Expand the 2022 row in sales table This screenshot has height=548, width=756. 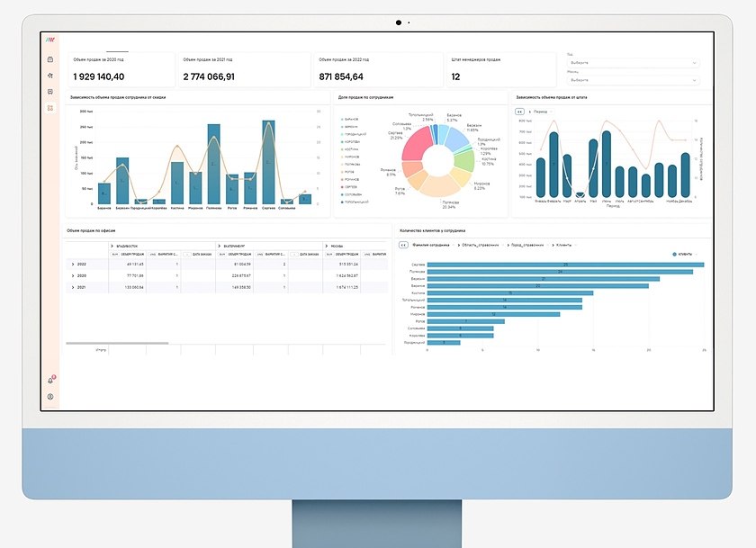pos(72,264)
